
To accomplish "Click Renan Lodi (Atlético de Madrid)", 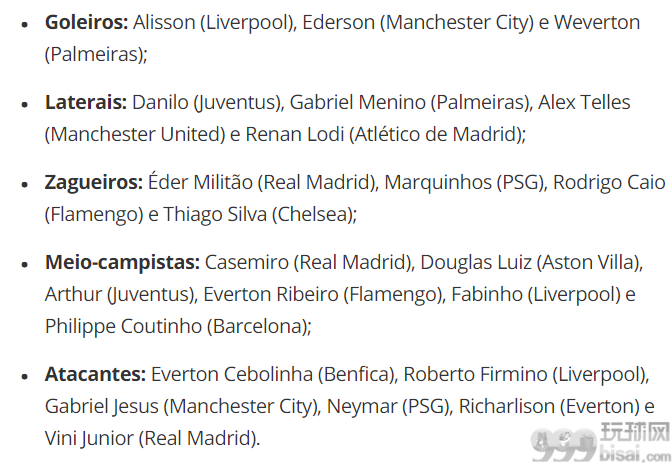I will pyautogui.click(x=384, y=135).
